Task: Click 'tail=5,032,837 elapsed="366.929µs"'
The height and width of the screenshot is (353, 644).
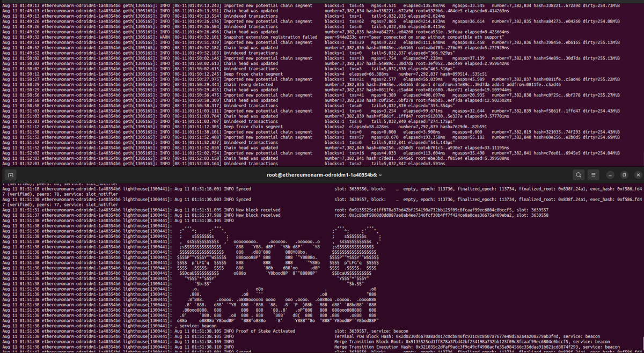Action: (x=412, y=53)
